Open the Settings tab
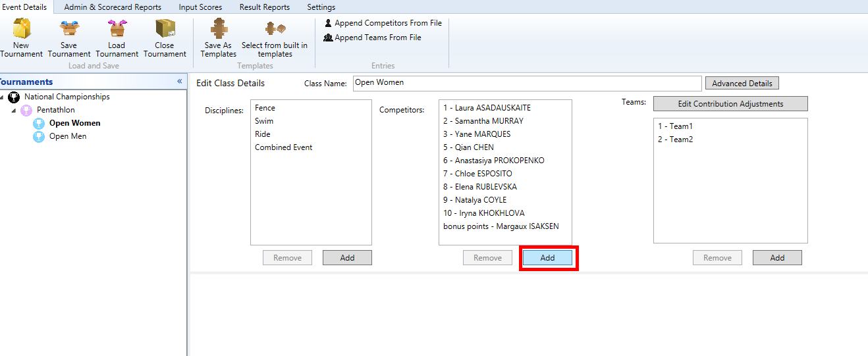Viewport: 868px width, 356px height. tap(321, 7)
